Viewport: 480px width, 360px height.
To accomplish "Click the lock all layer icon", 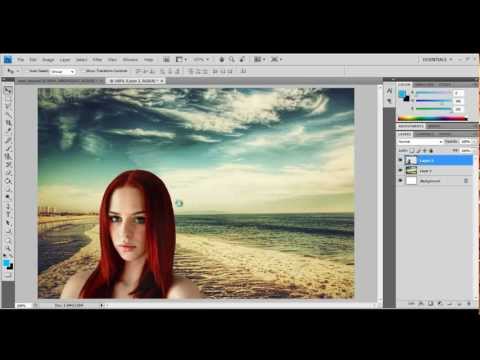I will [431, 151].
